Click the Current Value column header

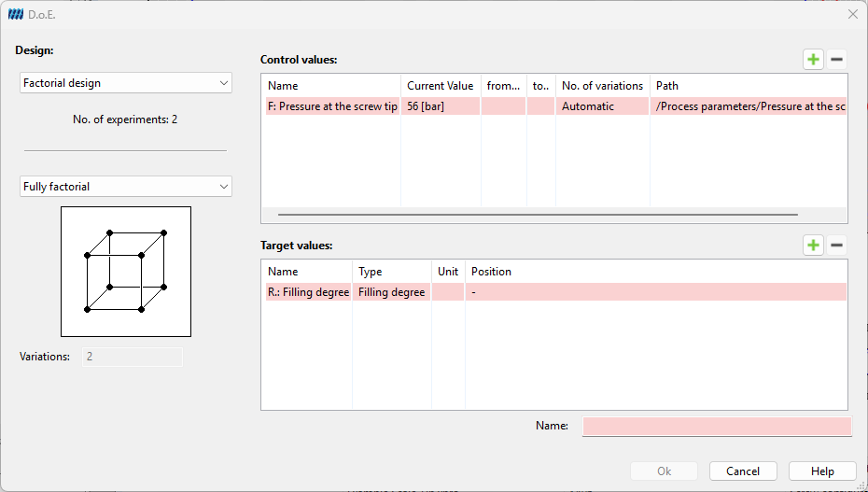(x=441, y=86)
